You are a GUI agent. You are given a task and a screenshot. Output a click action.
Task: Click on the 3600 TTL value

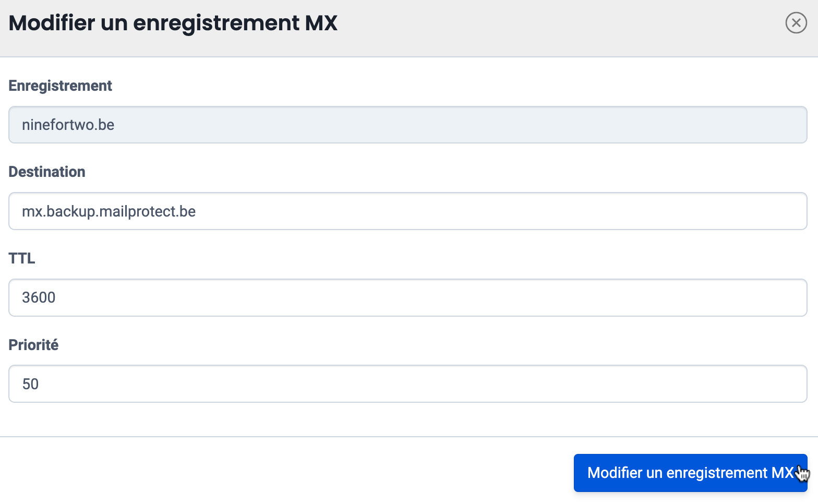(x=39, y=297)
